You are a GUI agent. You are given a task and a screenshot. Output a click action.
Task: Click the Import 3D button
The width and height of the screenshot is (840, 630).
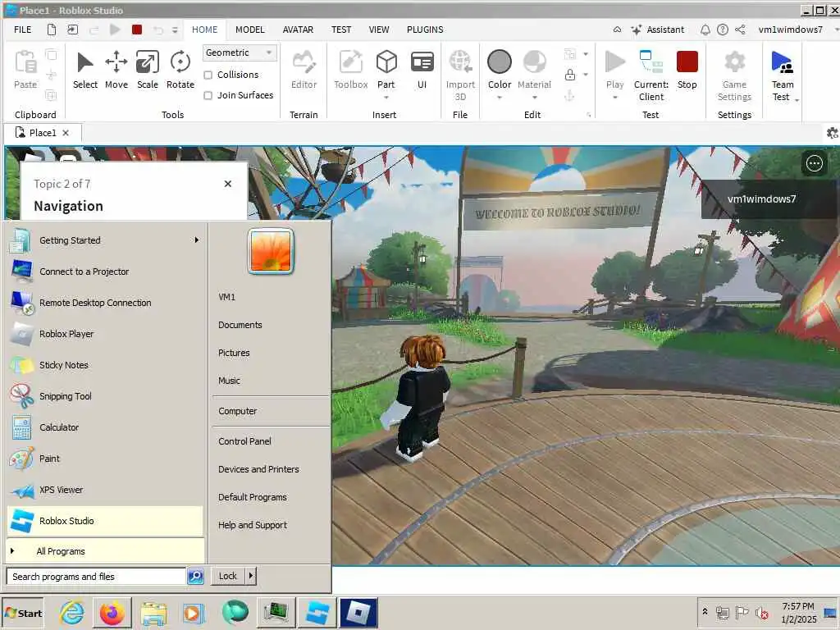point(460,75)
